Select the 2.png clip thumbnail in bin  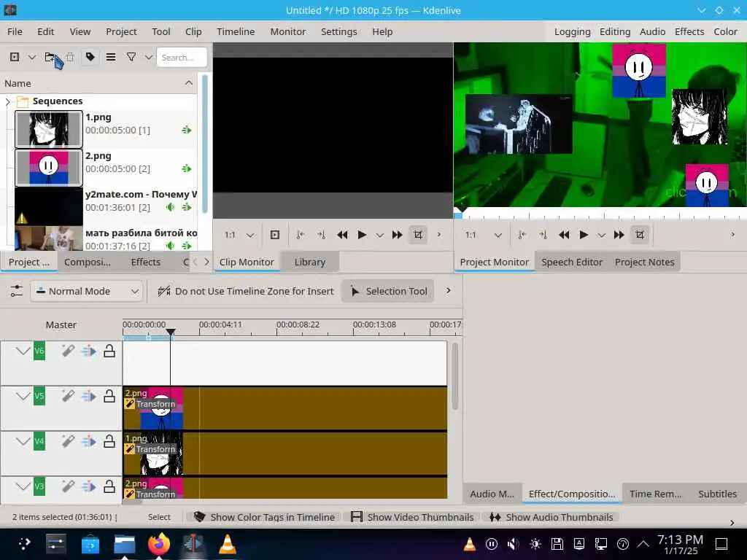49,168
